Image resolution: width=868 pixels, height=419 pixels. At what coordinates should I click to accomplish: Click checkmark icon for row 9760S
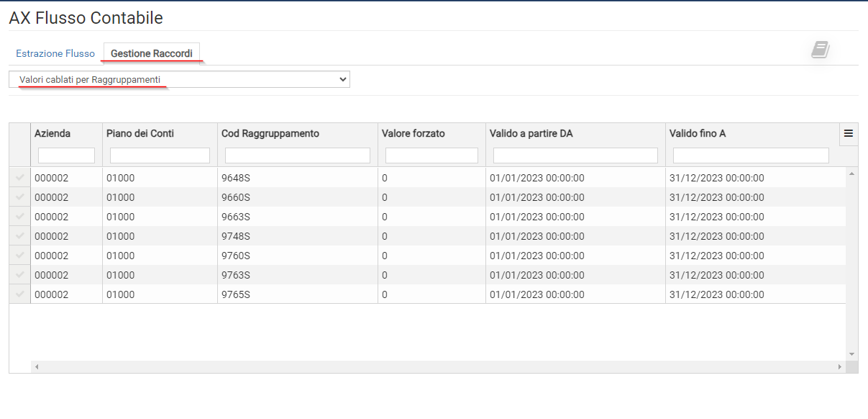[20, 255]
